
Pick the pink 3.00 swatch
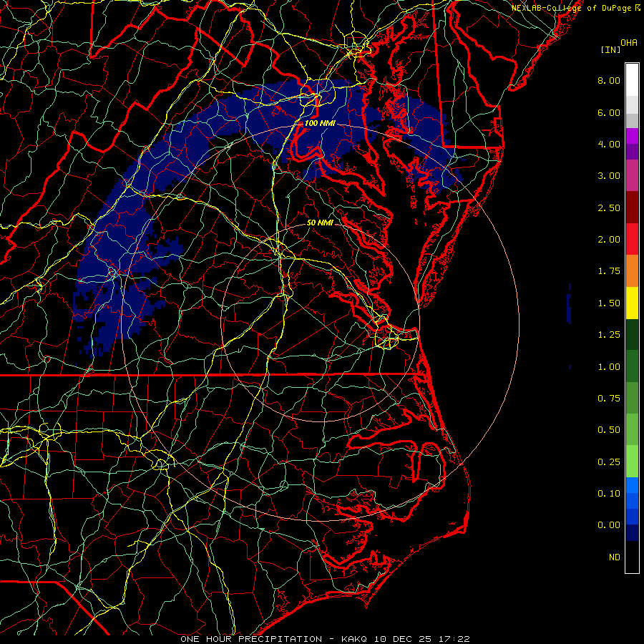[632, 176]
